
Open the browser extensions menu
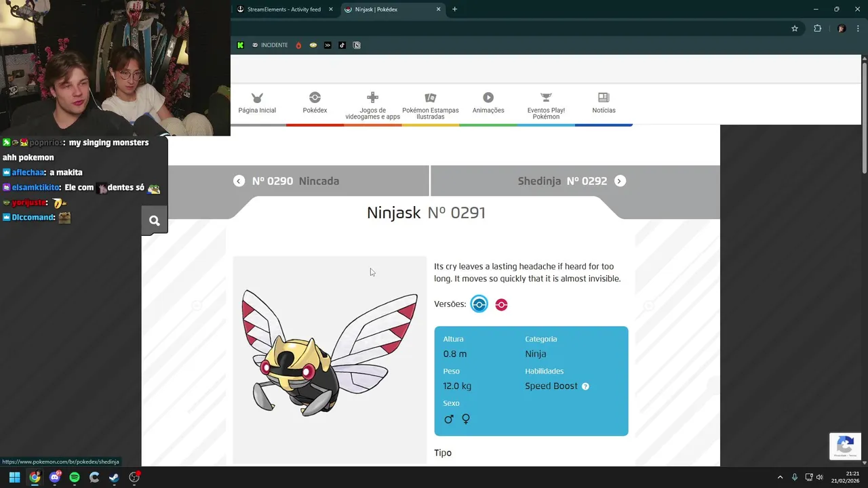tap(817, 28)
